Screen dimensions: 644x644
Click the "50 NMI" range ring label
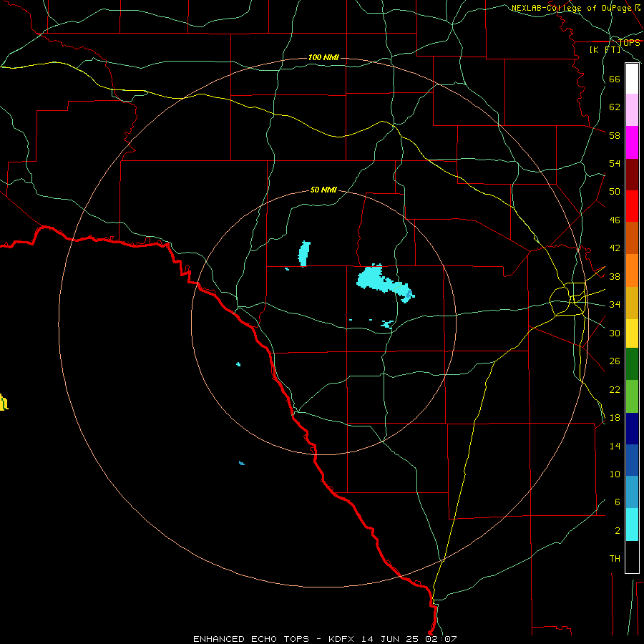point(323,190)
